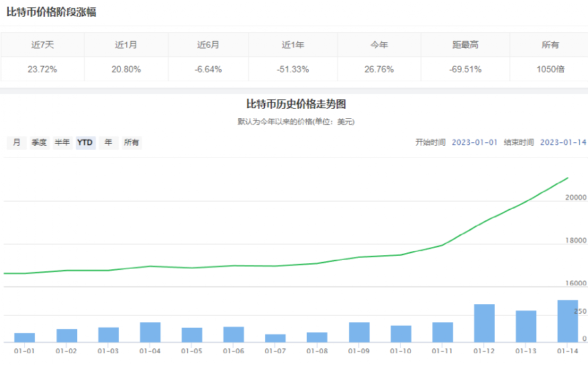The height and width of the screenshot is (366, 588).
Task: Click the 1050倍 value cell
Action: point(550,69)
